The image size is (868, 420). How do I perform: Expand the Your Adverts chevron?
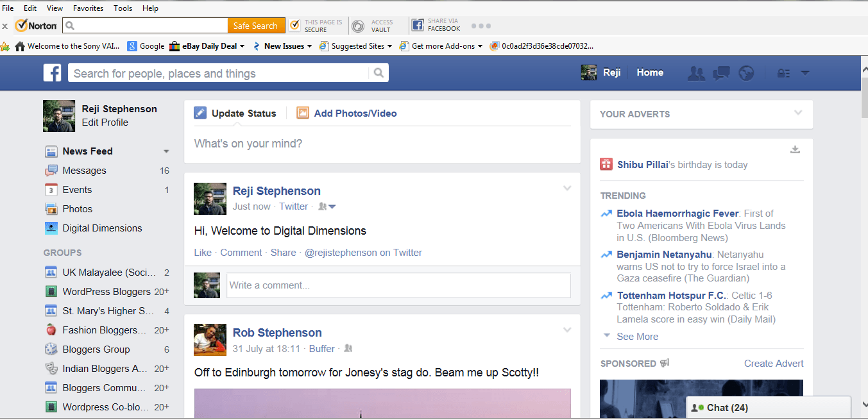pyautogui.click(x=798, y=112)
